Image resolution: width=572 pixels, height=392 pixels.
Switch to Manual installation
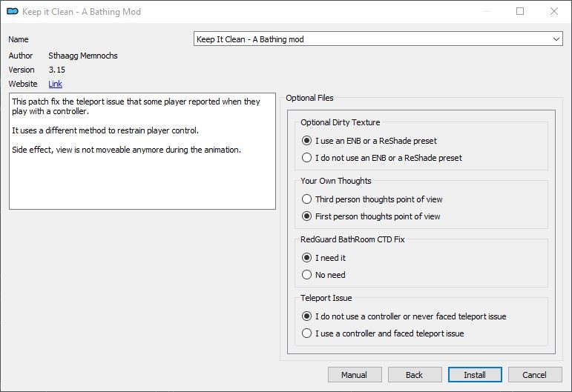(x=355, y=375)
